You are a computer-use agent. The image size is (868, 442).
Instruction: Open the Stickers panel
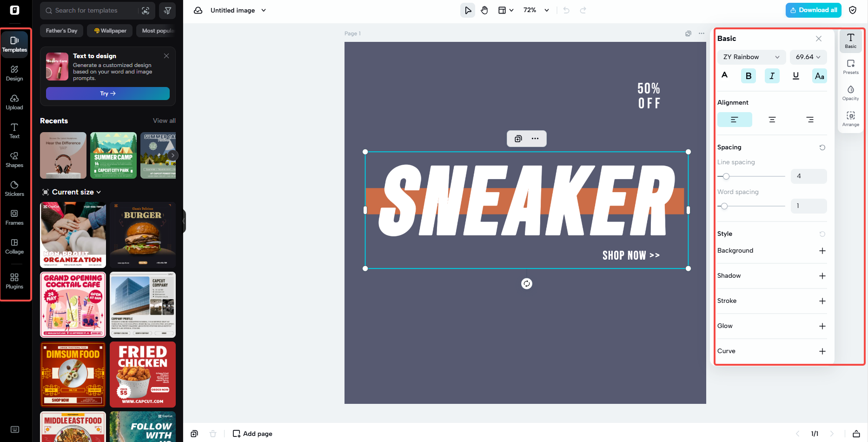[14, 188]
